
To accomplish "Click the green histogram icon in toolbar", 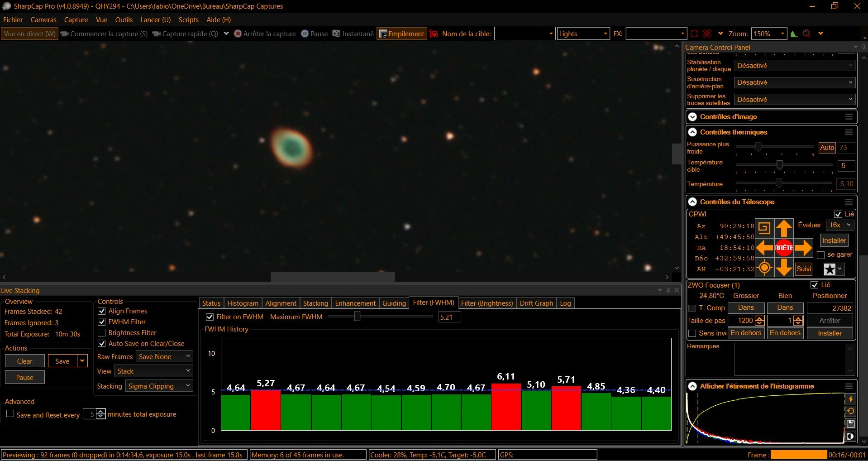I will 794,34.
